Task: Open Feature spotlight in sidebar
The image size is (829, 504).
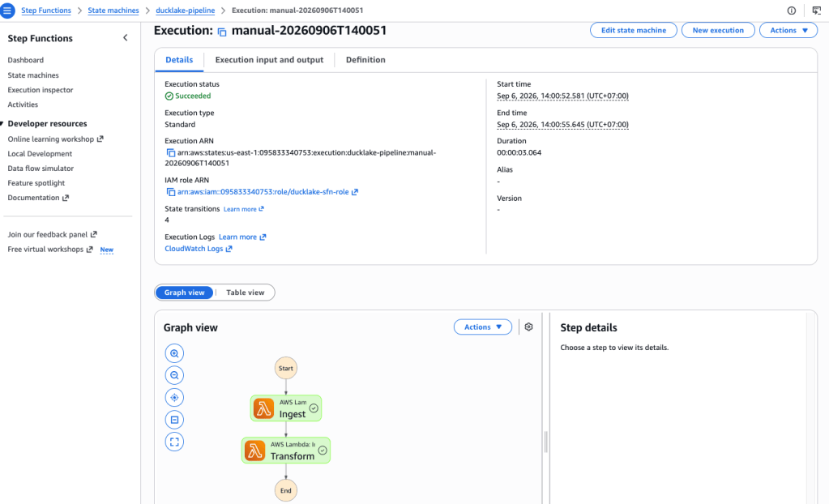Action: click(36, 183)
